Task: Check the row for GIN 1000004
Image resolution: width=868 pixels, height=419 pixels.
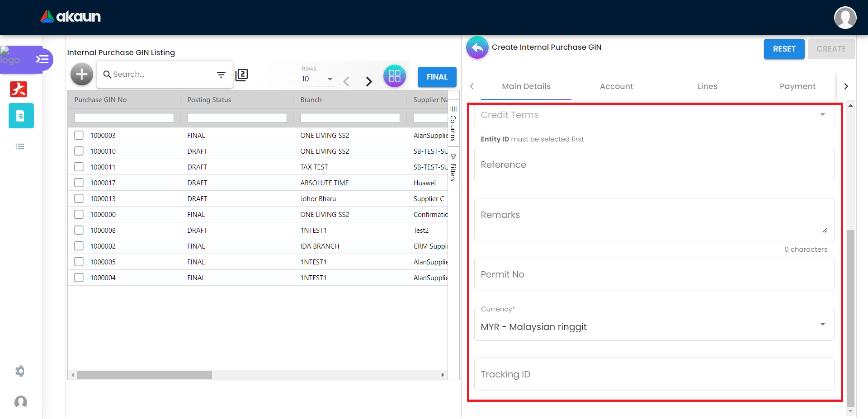Action: point(79,278)
